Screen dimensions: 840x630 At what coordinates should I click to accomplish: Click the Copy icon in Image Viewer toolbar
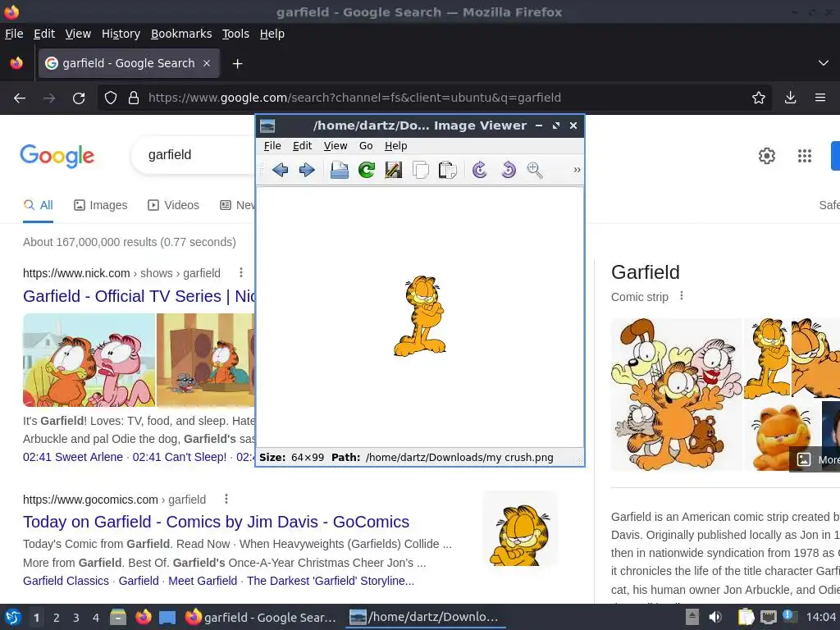click(421, 171)
